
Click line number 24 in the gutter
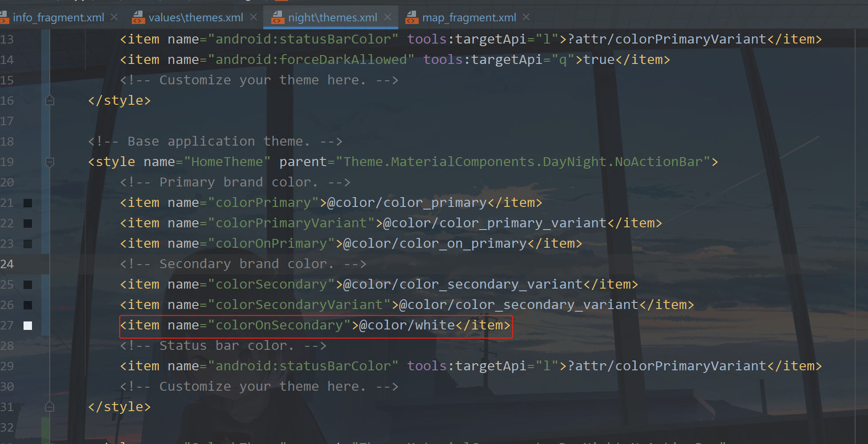point(7,264)
